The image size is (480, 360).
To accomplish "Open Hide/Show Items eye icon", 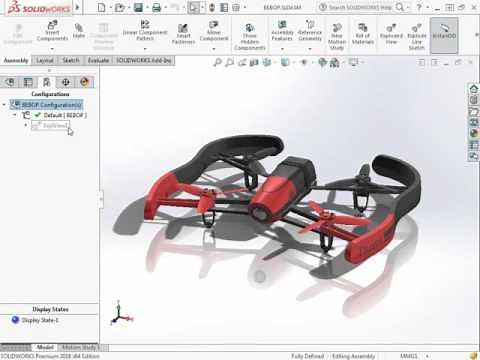I will pos(304,62).
